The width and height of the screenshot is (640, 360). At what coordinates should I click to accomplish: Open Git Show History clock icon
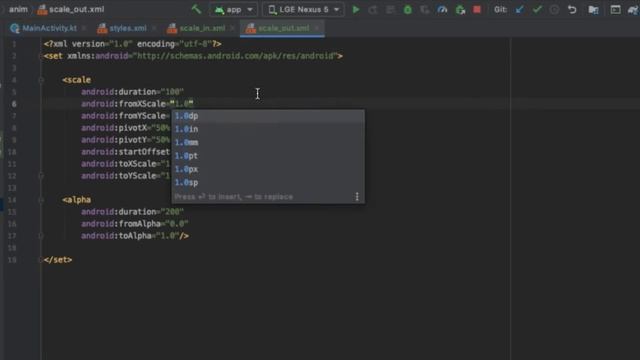click(554, 9)
